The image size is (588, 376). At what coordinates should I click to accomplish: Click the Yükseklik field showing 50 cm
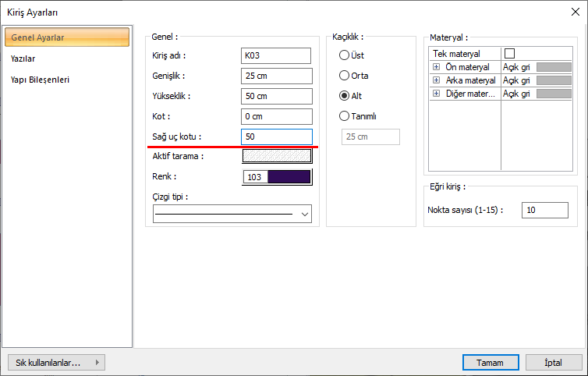coord(277,96)
